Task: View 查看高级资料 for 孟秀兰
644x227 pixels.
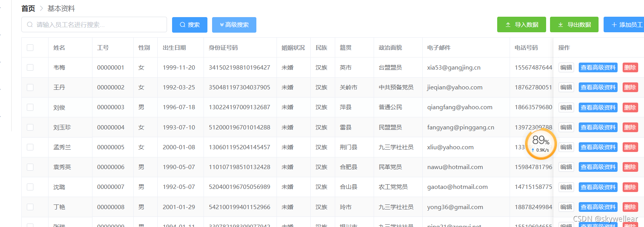Action: [598, 147]
